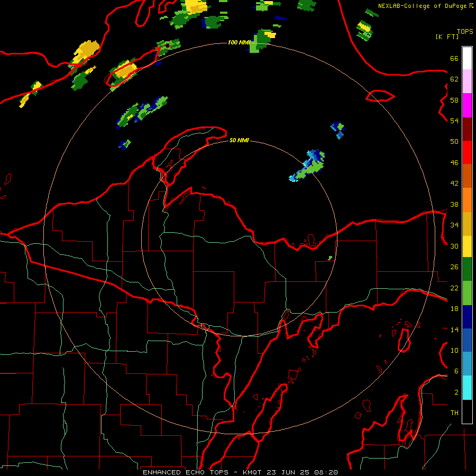Select the light pink legend swatch
The height and width of the screenshot is (476, 476).
coord(467,81)
